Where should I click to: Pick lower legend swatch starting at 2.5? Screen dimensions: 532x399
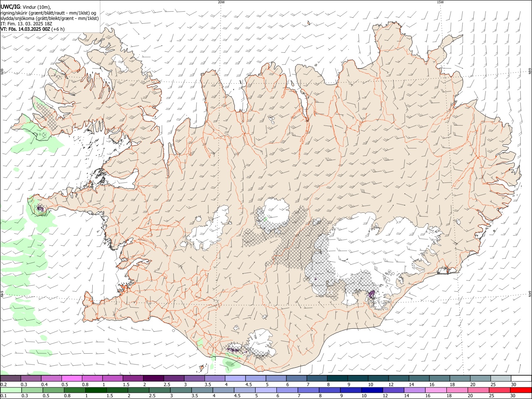tap(159, 390)
